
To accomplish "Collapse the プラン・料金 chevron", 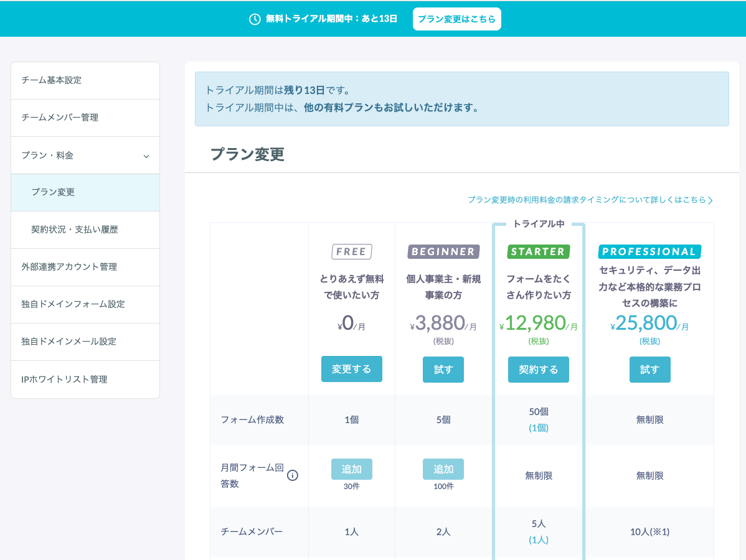I will [x=146, y=156].
